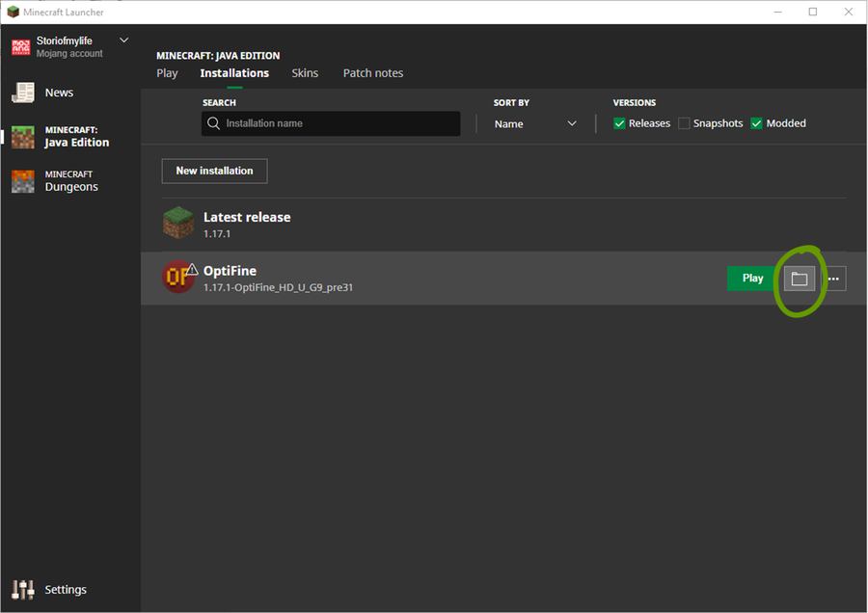
Task: Select the Installations tab
Action: [x=234, y=73]
